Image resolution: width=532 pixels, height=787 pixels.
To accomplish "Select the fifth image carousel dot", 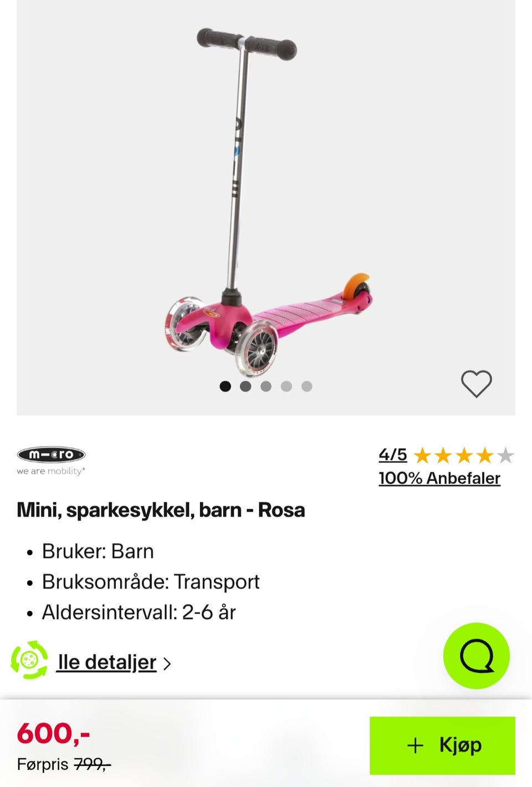I will [307, 386].
